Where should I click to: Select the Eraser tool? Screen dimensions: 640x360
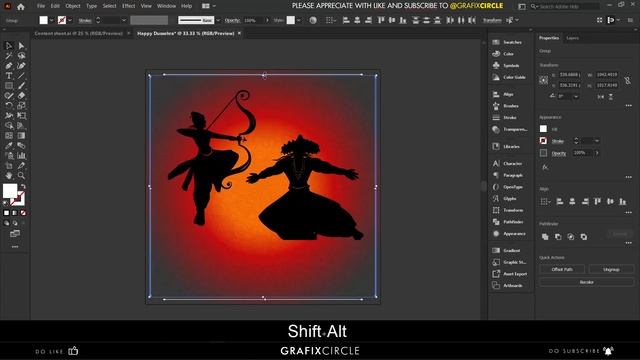point(21,96)
